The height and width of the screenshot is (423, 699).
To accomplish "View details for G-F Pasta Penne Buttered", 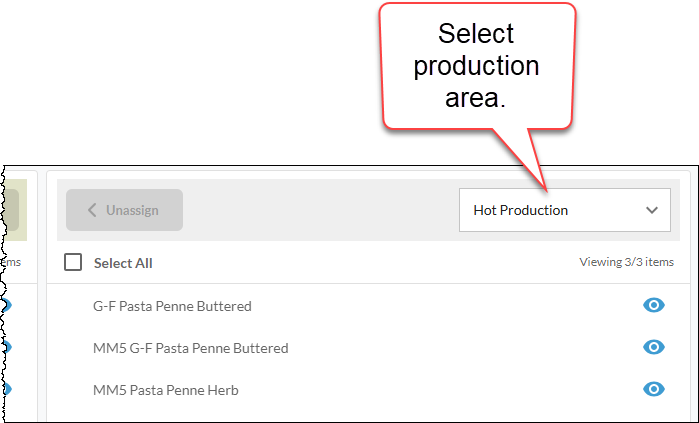I will (x=654, y=305).
